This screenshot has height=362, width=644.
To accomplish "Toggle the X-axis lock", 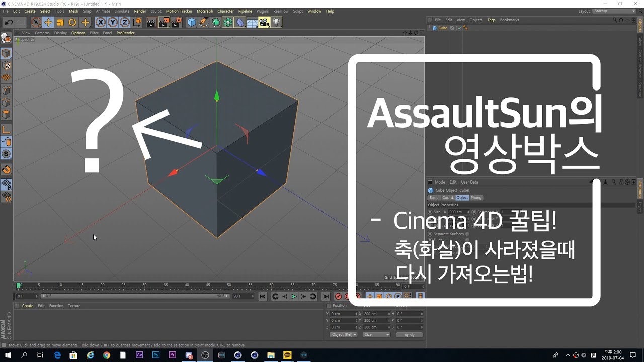I will point(100,22).
